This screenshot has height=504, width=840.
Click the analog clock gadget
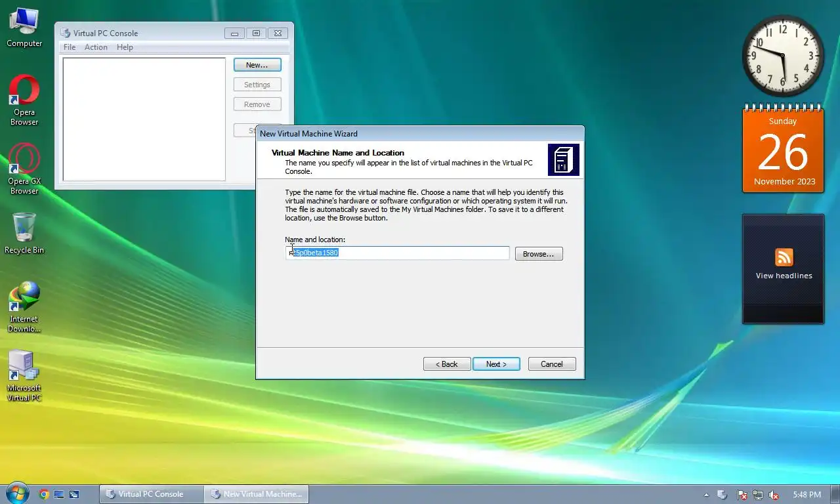coord(783,56)
